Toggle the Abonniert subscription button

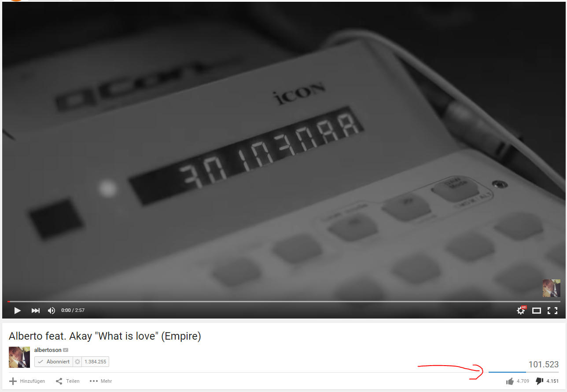[54, 362]
